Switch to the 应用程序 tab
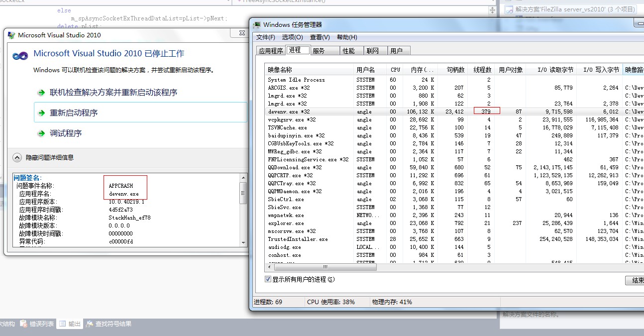Viewport: 644px width, 336px height. (271, 51)
